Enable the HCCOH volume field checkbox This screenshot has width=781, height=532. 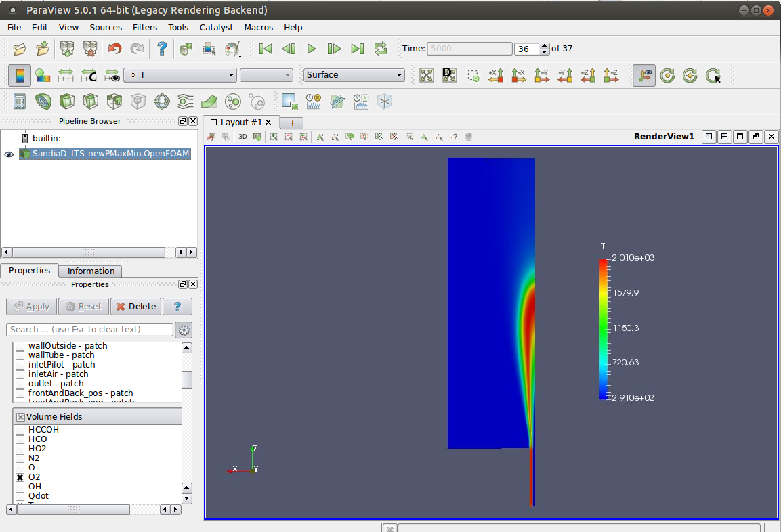(x=20, y=430)
